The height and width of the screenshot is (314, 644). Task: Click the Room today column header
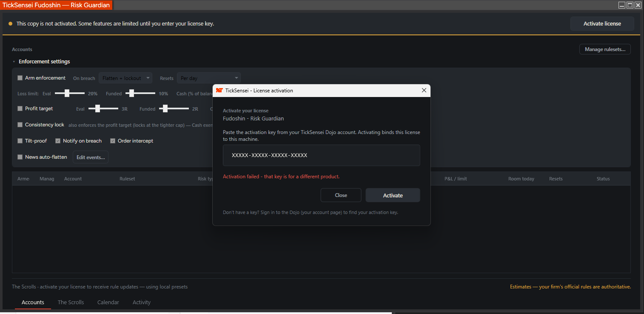(521, 179)
